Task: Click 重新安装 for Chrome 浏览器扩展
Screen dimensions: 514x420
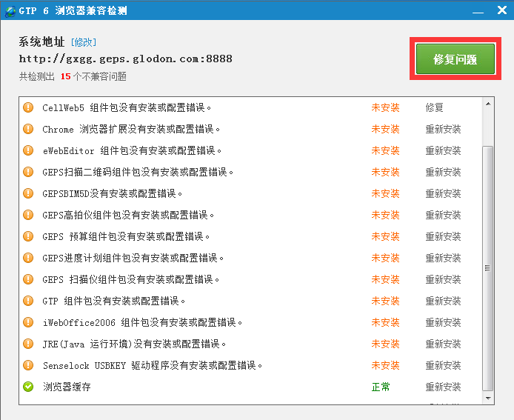Action: coord(443,129)
